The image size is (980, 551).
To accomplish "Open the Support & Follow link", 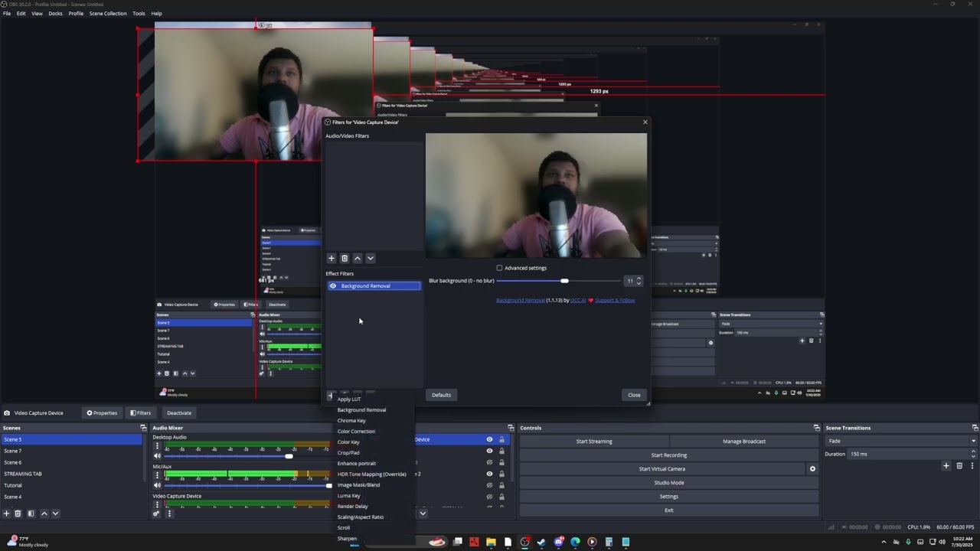I will (x=615, y=300).
